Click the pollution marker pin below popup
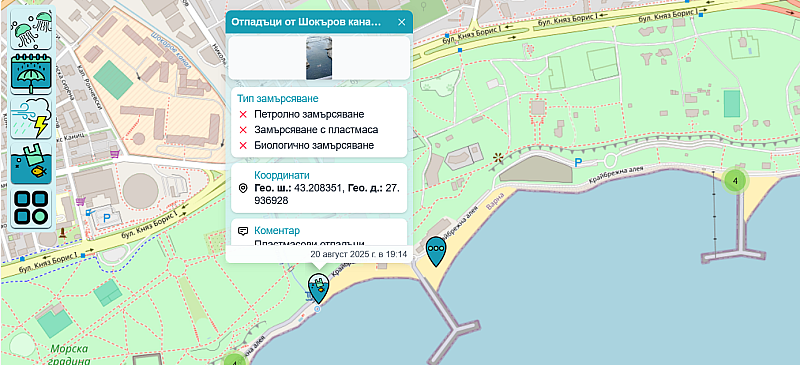 (x=319, y=288)
